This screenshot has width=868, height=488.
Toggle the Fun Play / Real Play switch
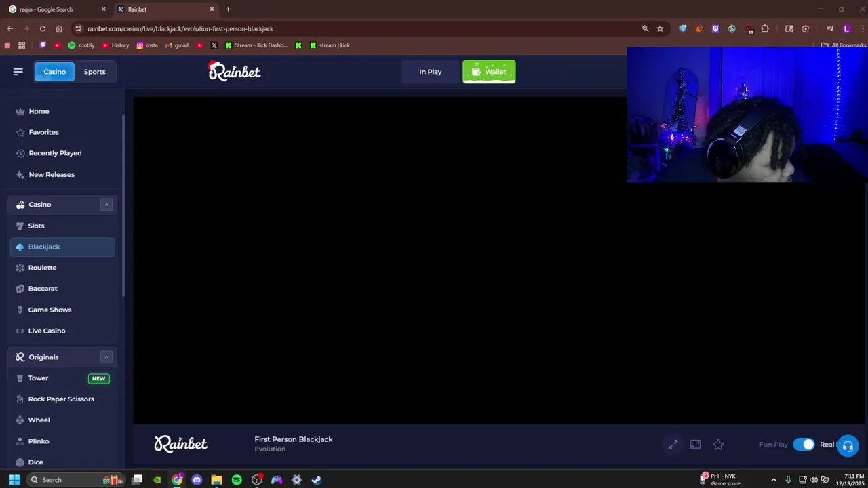click(x=804, y=445)
